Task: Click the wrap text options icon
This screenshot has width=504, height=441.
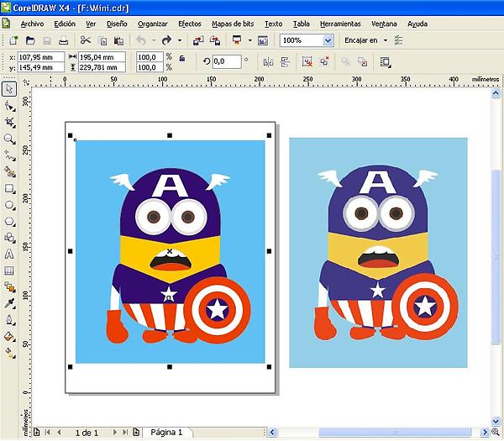Action: tap(385, 61)
